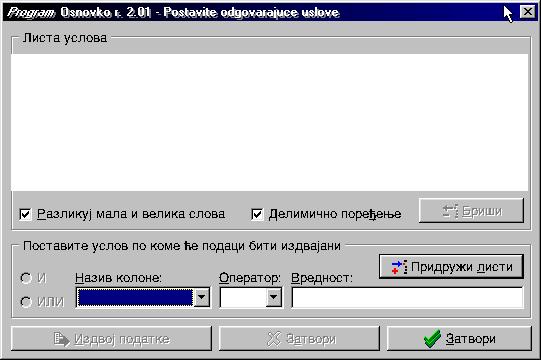Click the empty 'Листа услова' list box
The image size is (541, 360).
point(269,122)
